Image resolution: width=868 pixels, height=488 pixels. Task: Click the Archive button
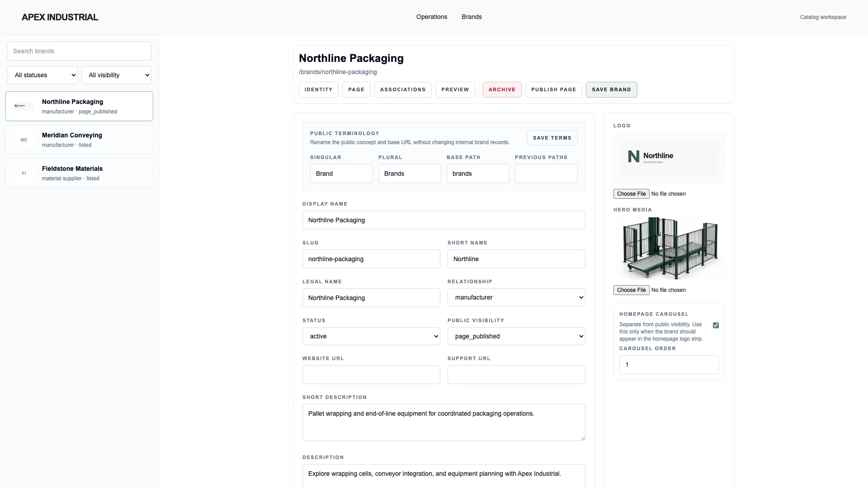click(502, 89)
